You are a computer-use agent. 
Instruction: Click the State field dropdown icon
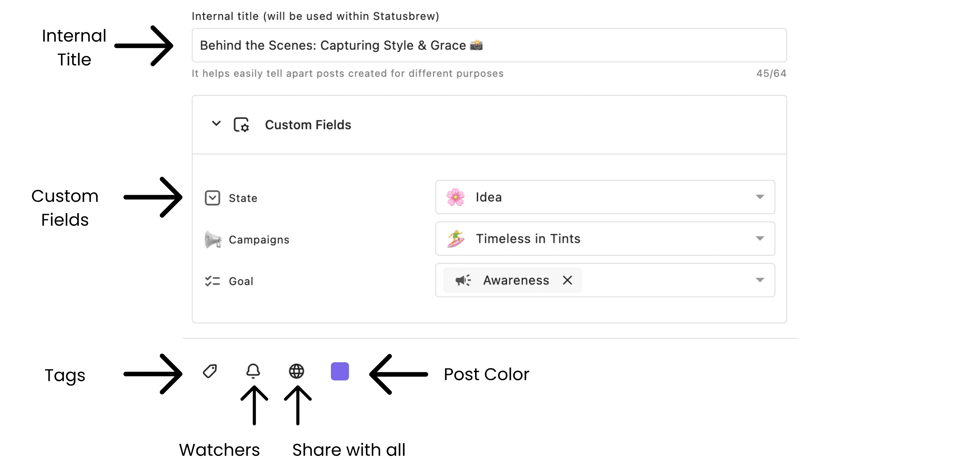pyautogui.click(x=212, y=198)
